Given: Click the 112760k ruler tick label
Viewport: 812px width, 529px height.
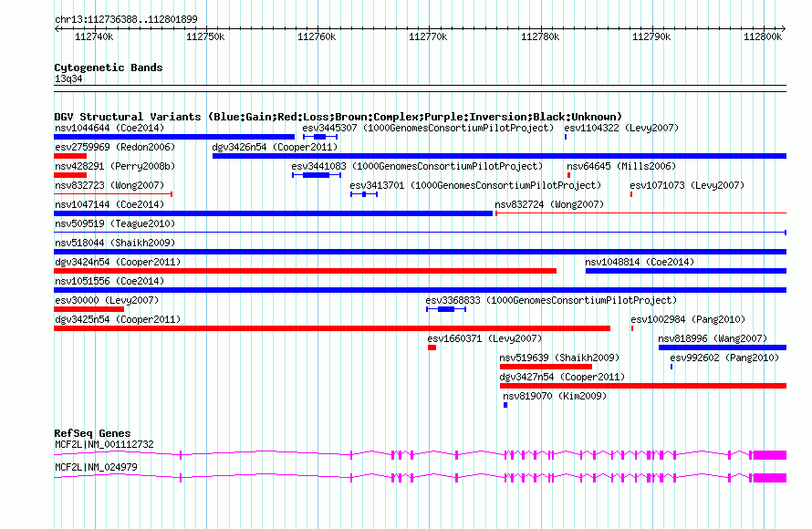Looking at the screenshot, I should point(317,36).
